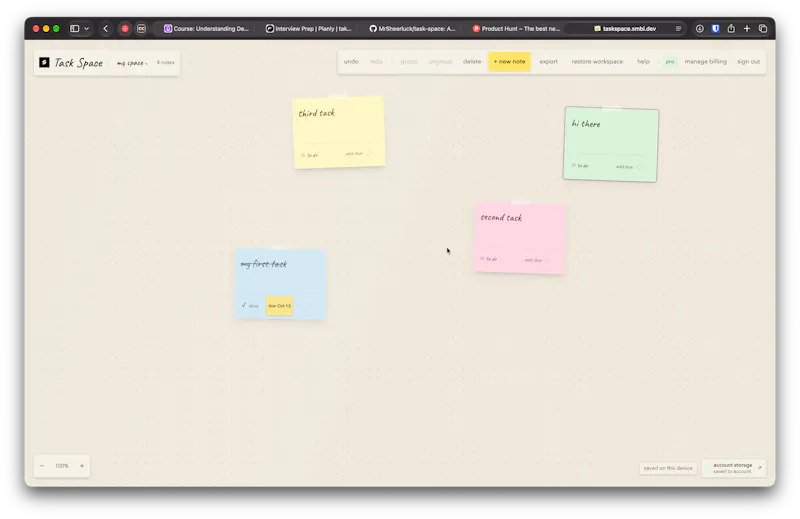Zoom in with the plus button
The image size is (800, 519).
click(x=82, y=466)
